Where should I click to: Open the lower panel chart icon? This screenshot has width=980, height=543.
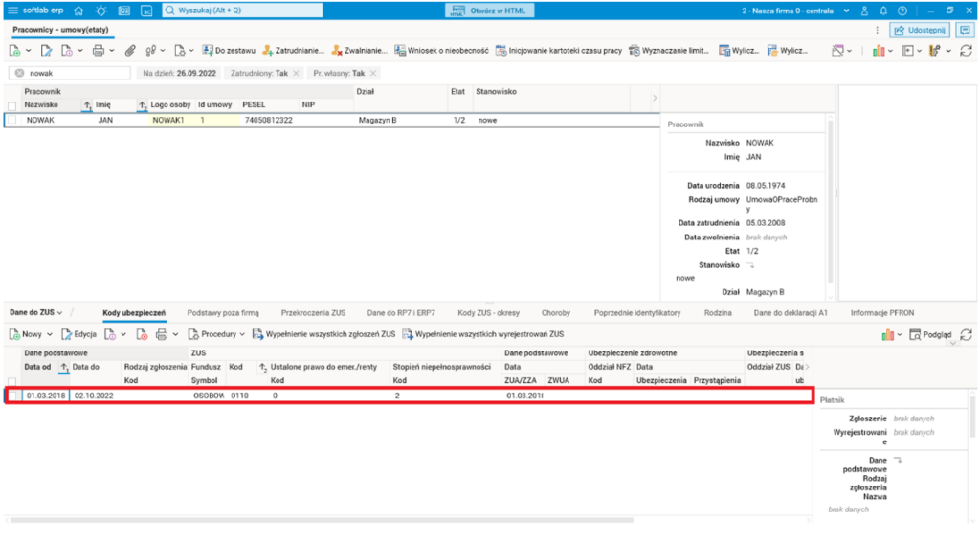point(888,334)
